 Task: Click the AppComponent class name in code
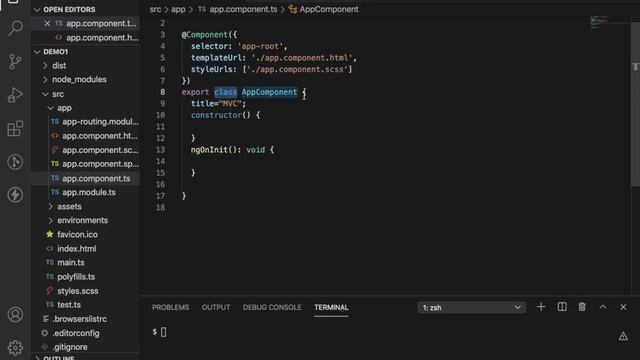pyautogui.click(x=269, y=92)
